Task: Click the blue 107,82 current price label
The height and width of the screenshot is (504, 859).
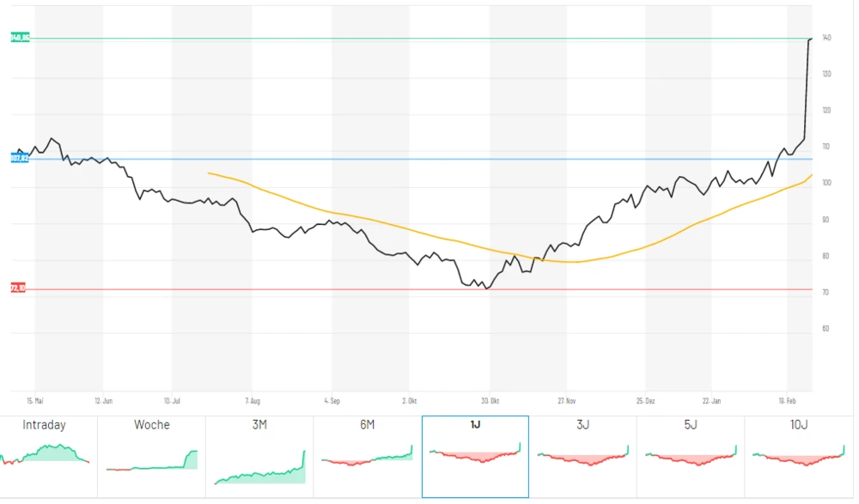Action: point(17,158)
